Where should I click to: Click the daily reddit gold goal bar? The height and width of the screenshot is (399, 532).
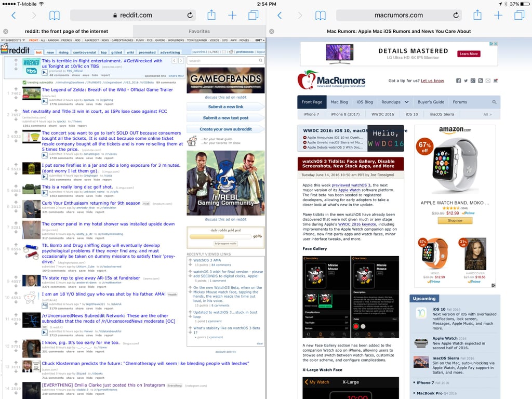click(x=220, y=236)
